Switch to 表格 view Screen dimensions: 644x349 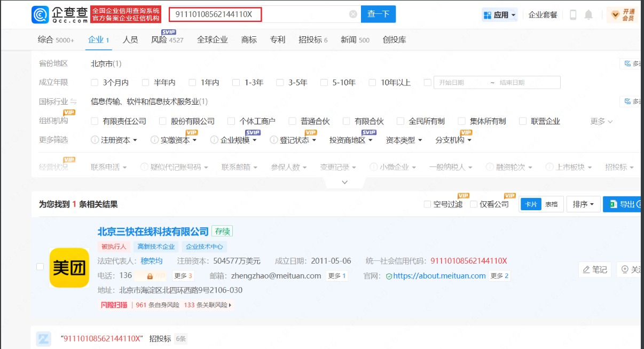tap(551, 204)
